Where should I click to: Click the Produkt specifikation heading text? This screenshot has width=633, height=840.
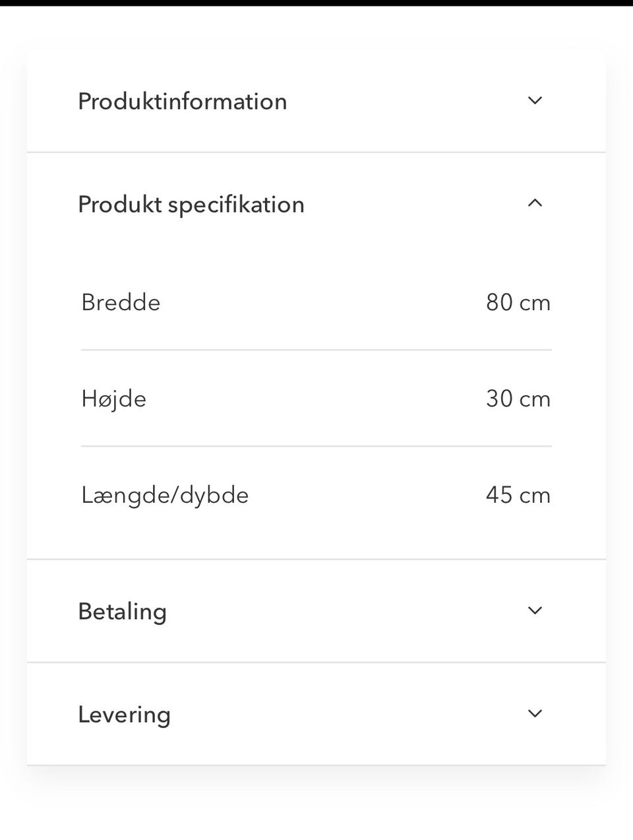191,205
